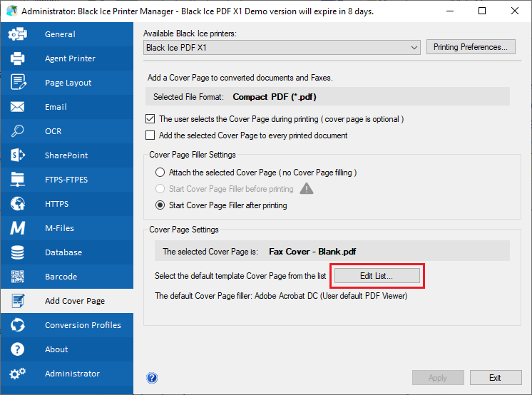Open Page Layout via its sidebar icon
Viewport: 532px width, 395px height.
click(x=18, y=83)
